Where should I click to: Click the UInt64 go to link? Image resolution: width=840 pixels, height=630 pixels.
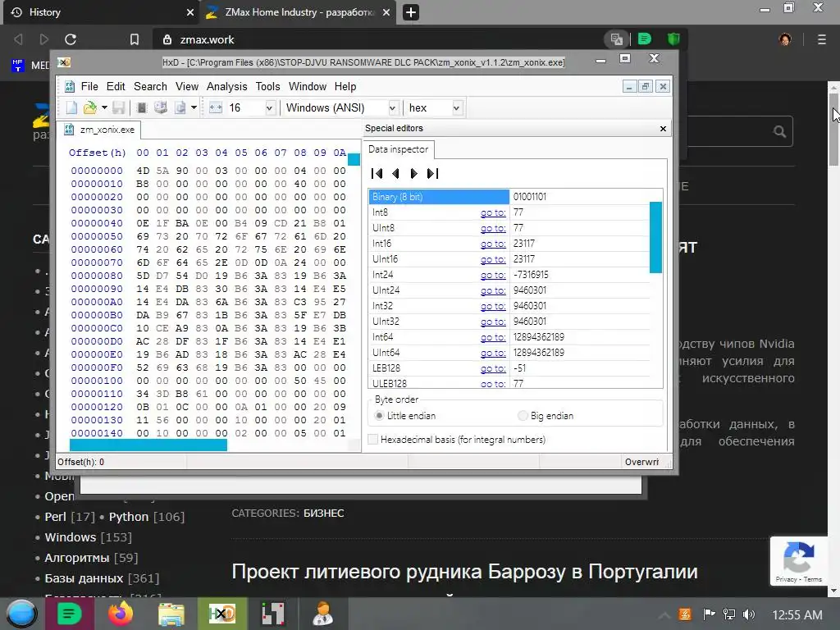(493, 353)
